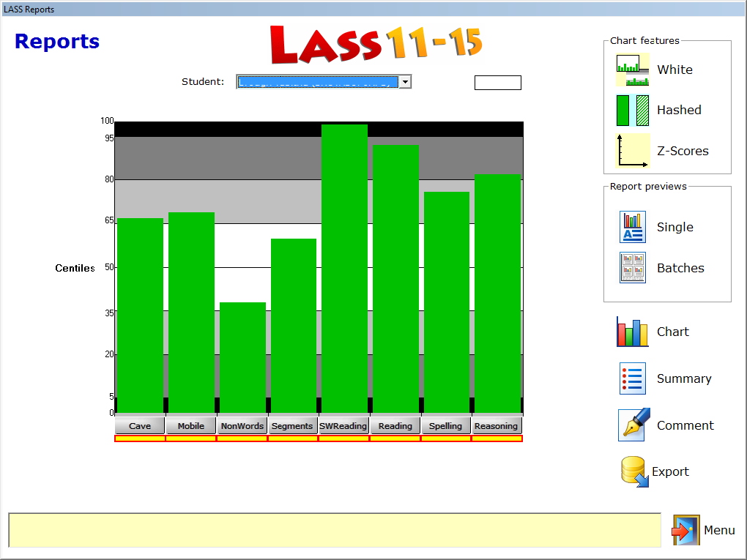
Task: Click the Mobile test button
Action: [x=191, y=426]
